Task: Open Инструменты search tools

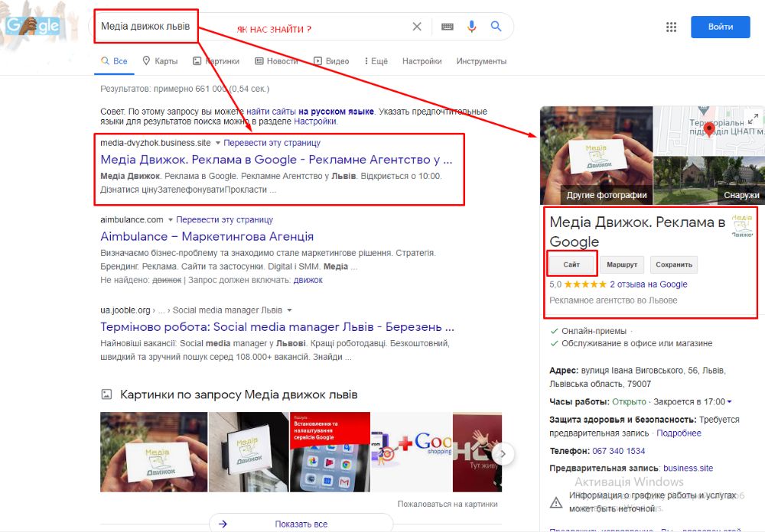Action: (x=481, y=61)
